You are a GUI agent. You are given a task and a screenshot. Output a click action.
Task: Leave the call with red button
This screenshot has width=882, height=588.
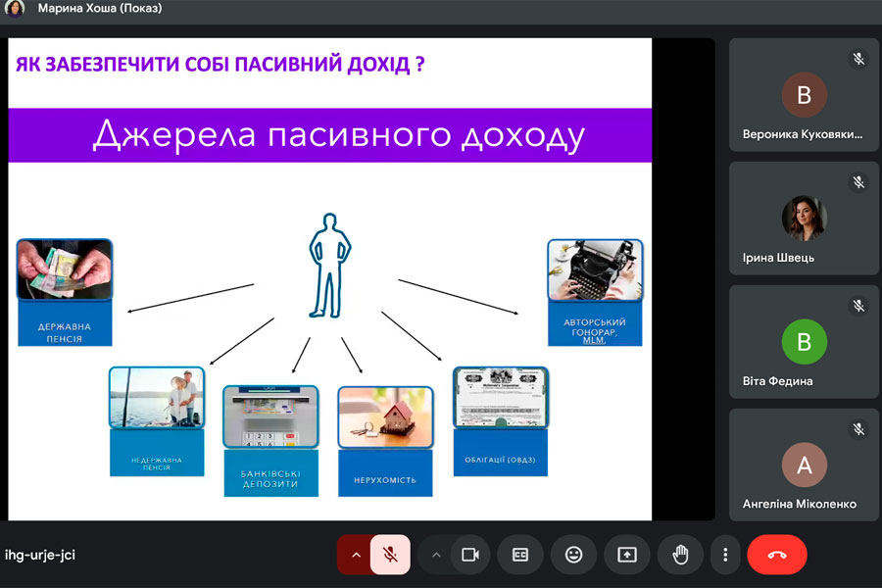tap(776, 555)
